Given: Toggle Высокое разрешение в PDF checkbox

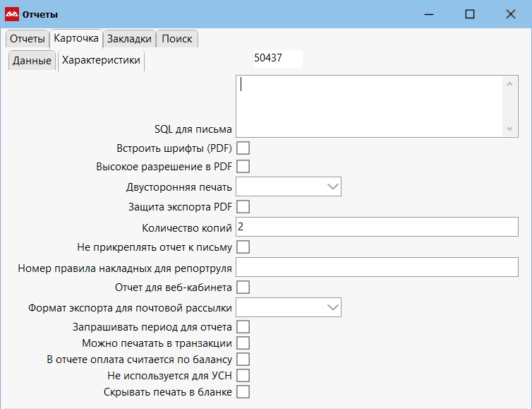Looking at the screenshot, I should pos(243,167).
